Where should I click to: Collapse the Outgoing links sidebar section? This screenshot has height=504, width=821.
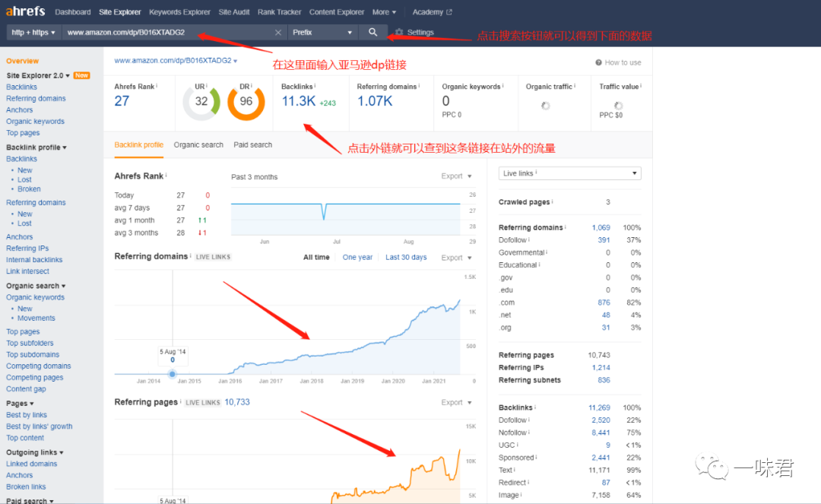[x=34, y=452]
